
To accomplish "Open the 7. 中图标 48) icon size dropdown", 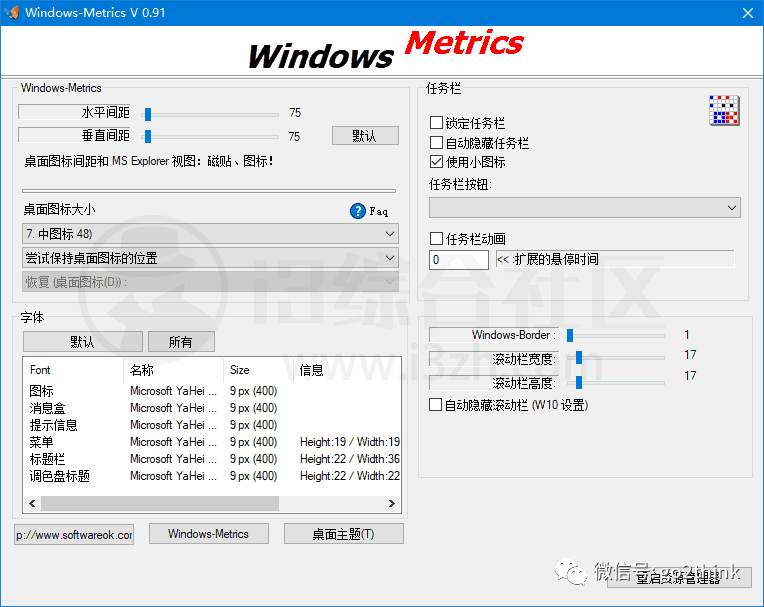I will coord(210,234).
